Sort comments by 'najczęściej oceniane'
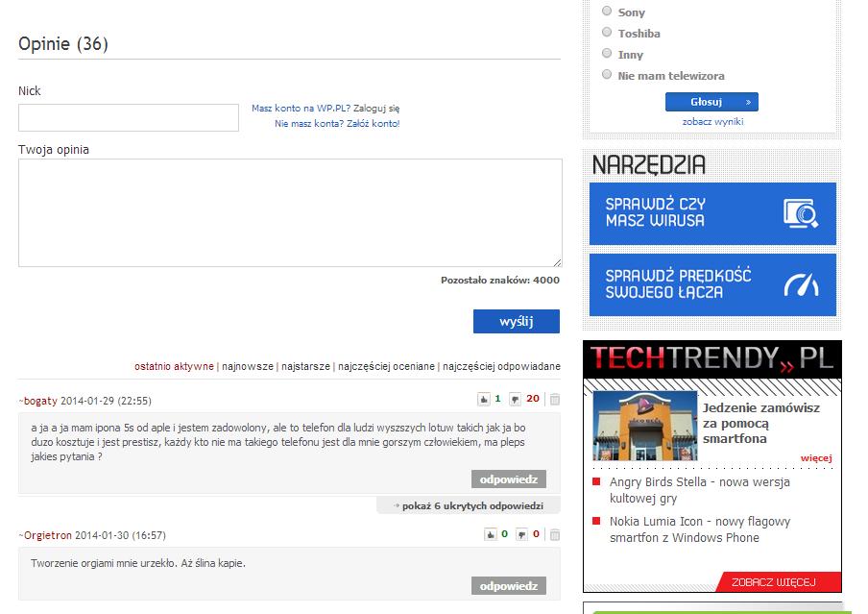Image resolution: width=868 pixels, height=614 pixels. pyautogui.click(x=386, y=366)
